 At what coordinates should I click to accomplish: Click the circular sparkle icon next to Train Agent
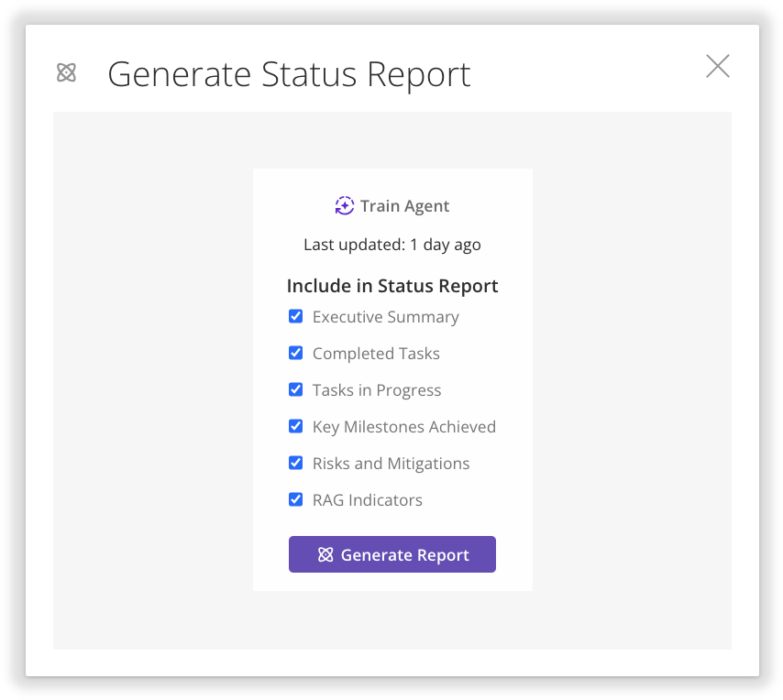344,205
